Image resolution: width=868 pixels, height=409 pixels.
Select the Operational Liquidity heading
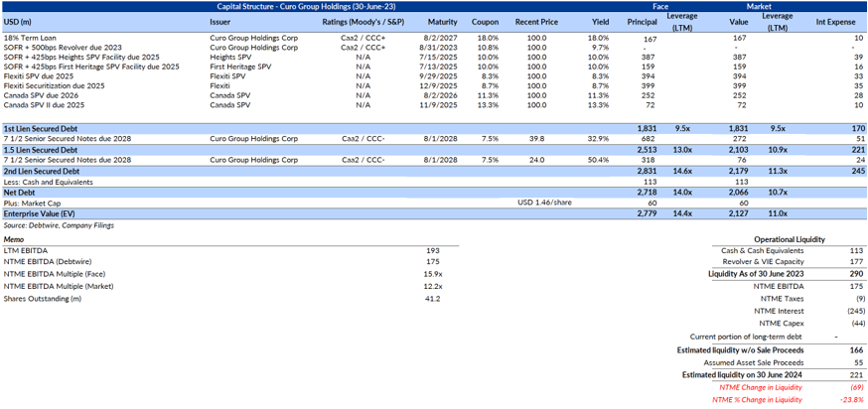point(790,239)
